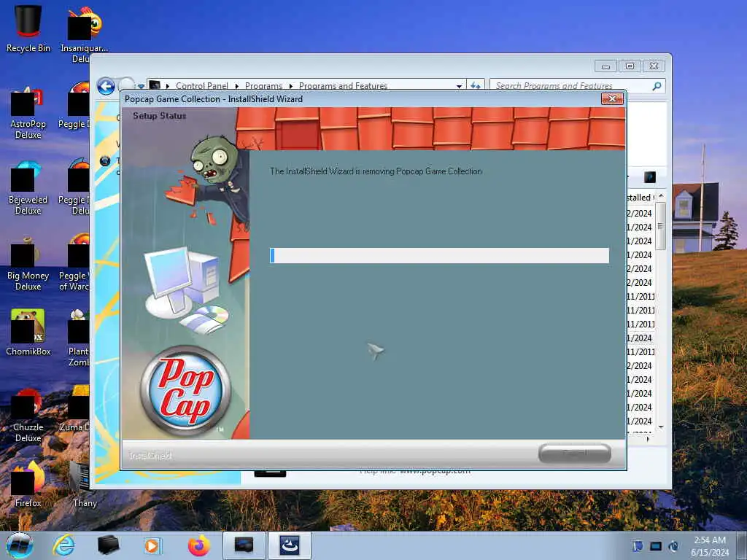Open the AstroPop Deluxe desktop icon
This screenshot has width=747, height=560.
[x=28, y=113]
